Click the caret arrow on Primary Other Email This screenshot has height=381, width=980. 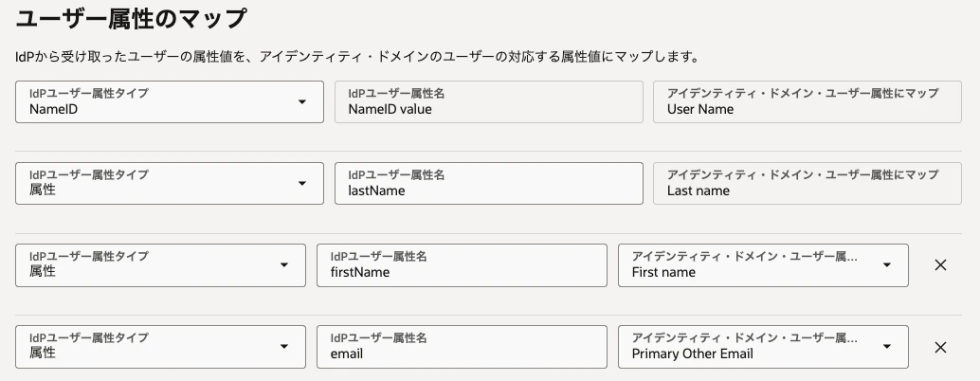coord(887,347)
